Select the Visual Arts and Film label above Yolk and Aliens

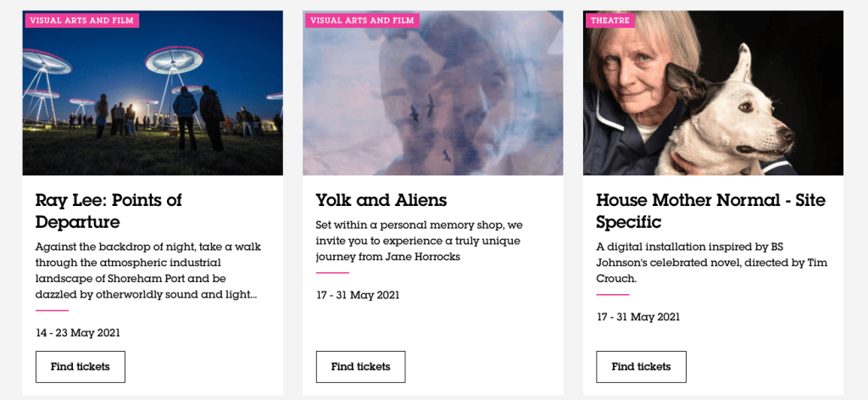[362, 20]
